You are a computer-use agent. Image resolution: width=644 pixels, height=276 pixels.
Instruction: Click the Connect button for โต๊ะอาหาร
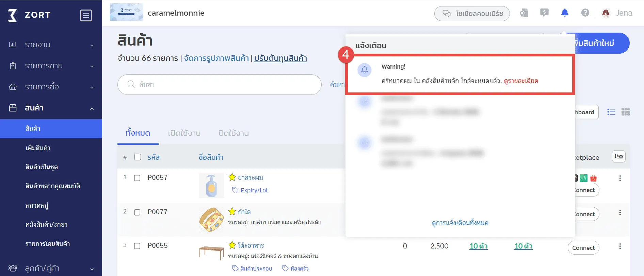click(583, 248)
